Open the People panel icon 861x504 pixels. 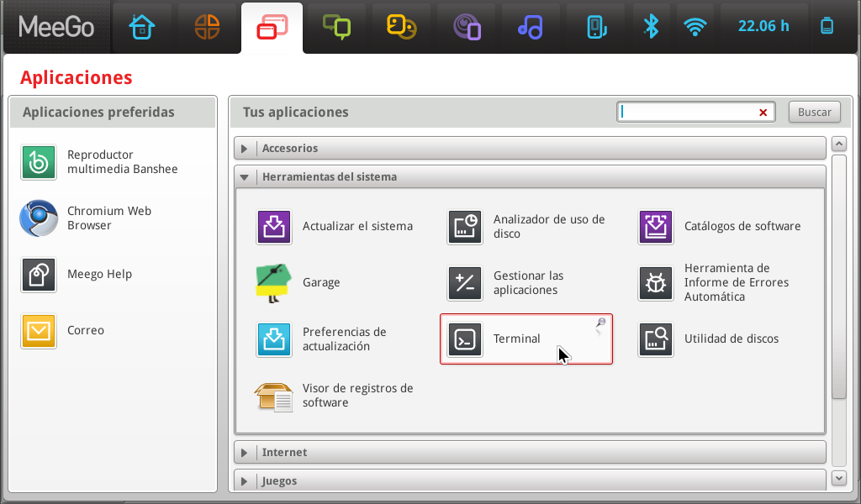pos(401,27)
